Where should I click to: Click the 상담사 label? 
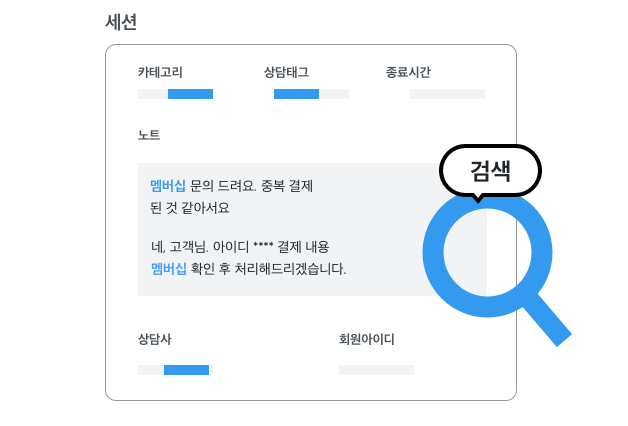pyautogui.click(x=155, y=340)
